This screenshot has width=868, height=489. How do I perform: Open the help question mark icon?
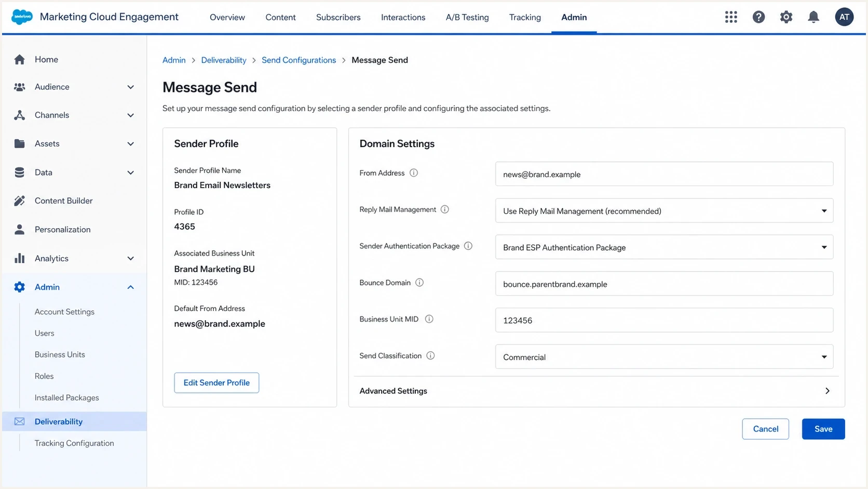758,17
